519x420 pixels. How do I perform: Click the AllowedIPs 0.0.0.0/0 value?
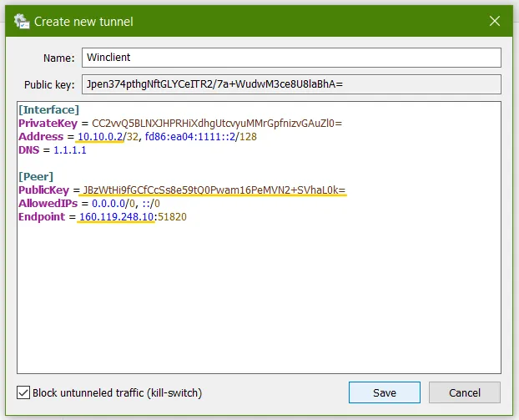pyautogui.click(x=113, y=204)
